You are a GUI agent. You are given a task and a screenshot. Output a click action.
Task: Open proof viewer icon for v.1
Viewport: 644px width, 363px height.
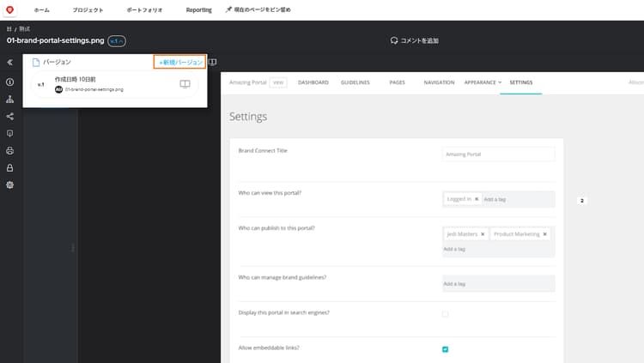185,84
